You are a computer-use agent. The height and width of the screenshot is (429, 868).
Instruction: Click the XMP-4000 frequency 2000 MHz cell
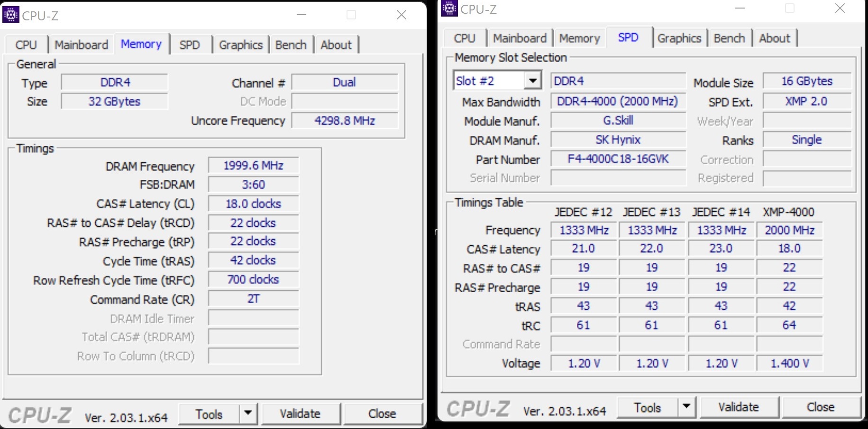(789, 231)
